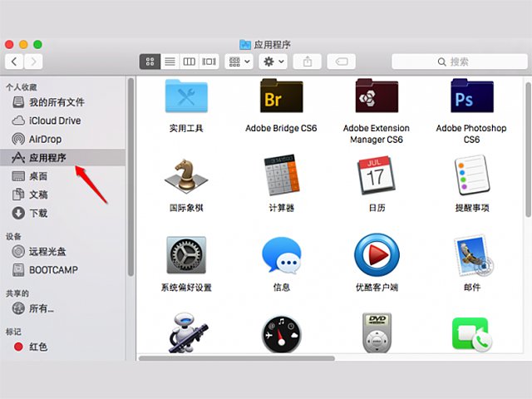Open Adobe Extension Manager CS6 folder

point(377,96)
